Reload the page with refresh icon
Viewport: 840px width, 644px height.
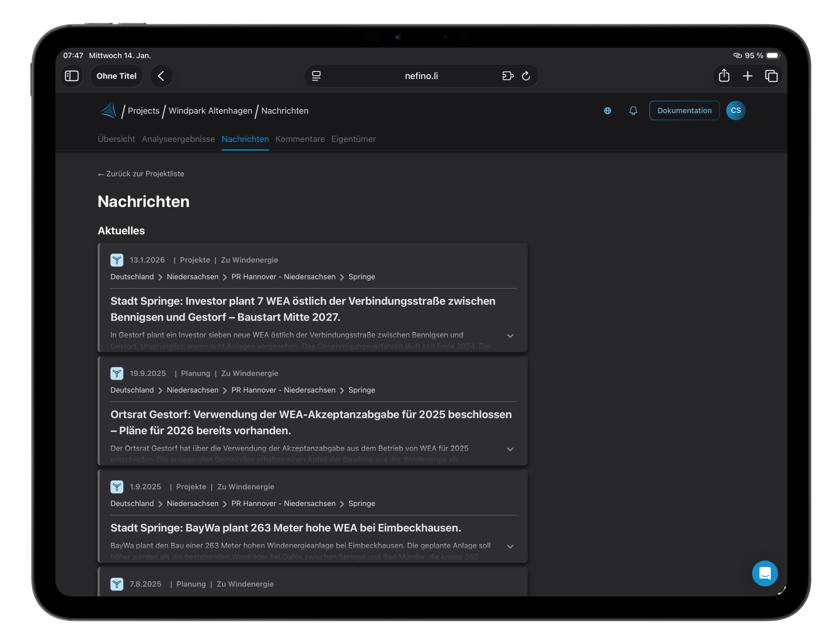[x=526, y=76]
